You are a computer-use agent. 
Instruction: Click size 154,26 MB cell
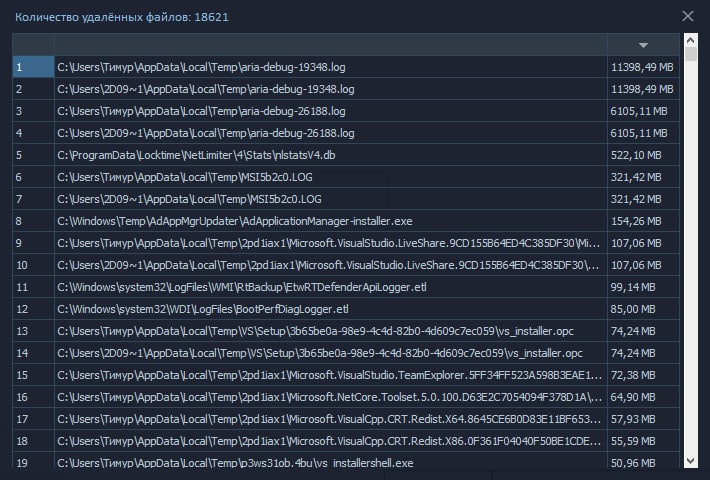643,221
